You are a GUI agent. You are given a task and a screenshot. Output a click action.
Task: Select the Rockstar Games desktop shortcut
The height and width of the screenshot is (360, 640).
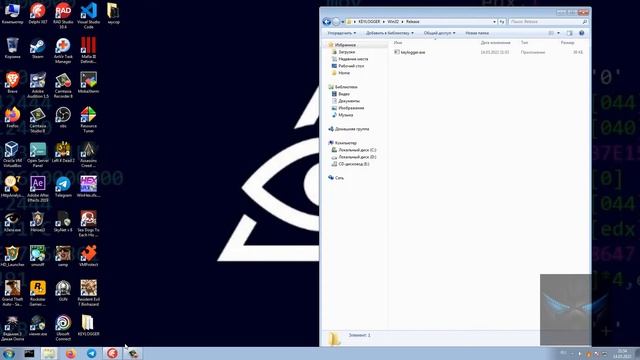click(x=38, y=293)
